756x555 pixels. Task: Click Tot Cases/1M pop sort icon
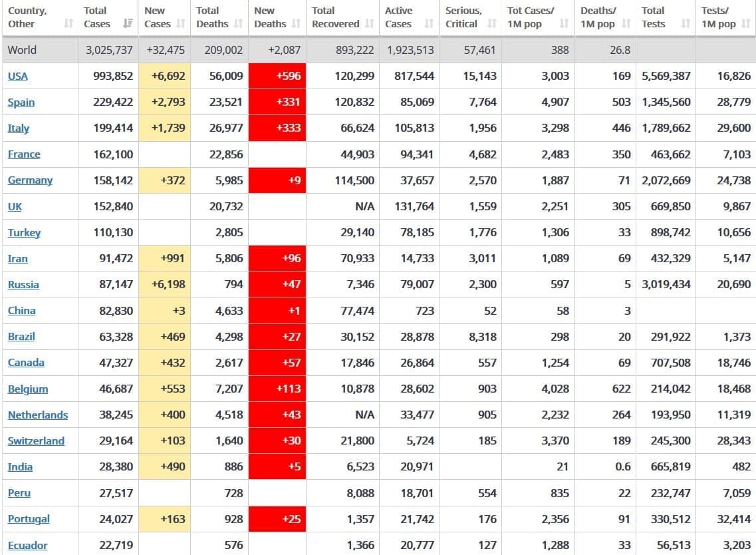(x=564, y=24)
